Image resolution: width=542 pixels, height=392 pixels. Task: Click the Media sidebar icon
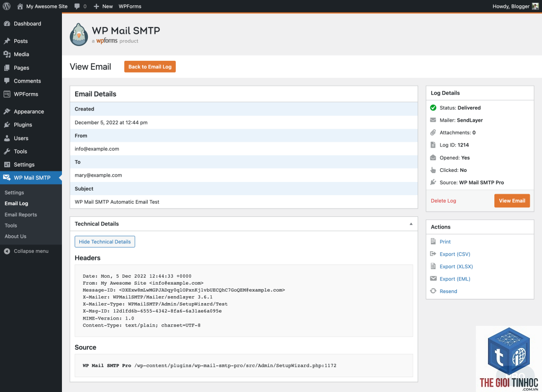coord(7,54)
